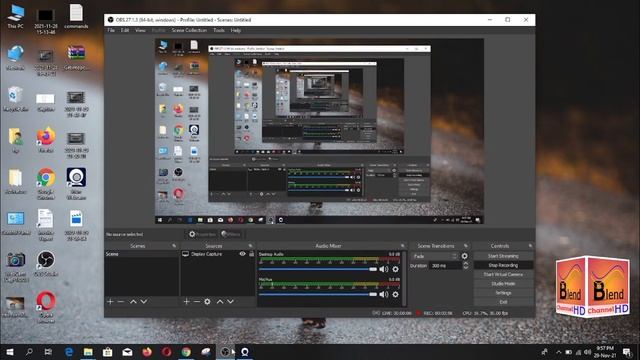Pop out the Controls dock
Image resolution: width=640 pixels, height=360 pixels.
click(x=530, y=246)
